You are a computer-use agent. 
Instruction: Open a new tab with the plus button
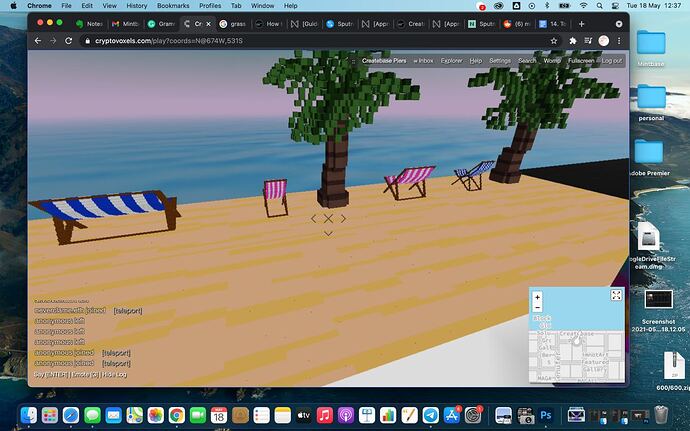[581, 24]
